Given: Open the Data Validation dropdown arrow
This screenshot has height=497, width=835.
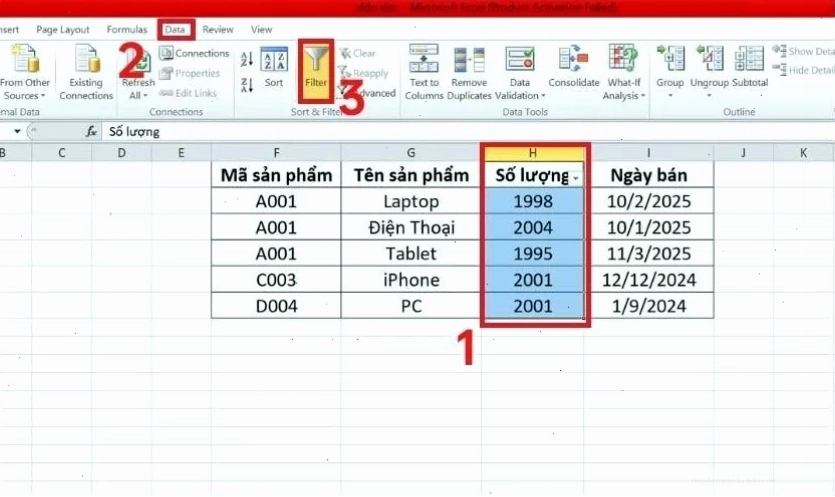Looking at the screenshot, I should [543, 96].
